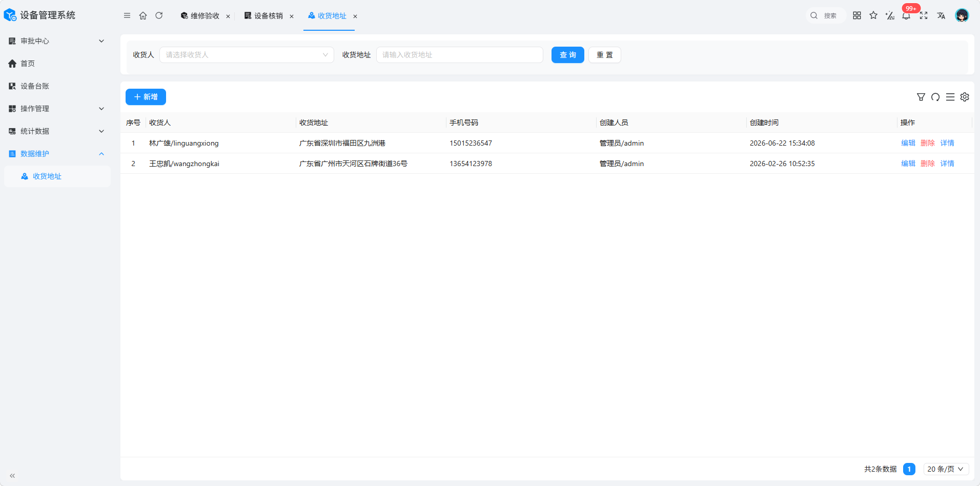Screen dimensions: 980x486
Task: Open 收货地址 submenu item
Action: (x=57, y=176)
